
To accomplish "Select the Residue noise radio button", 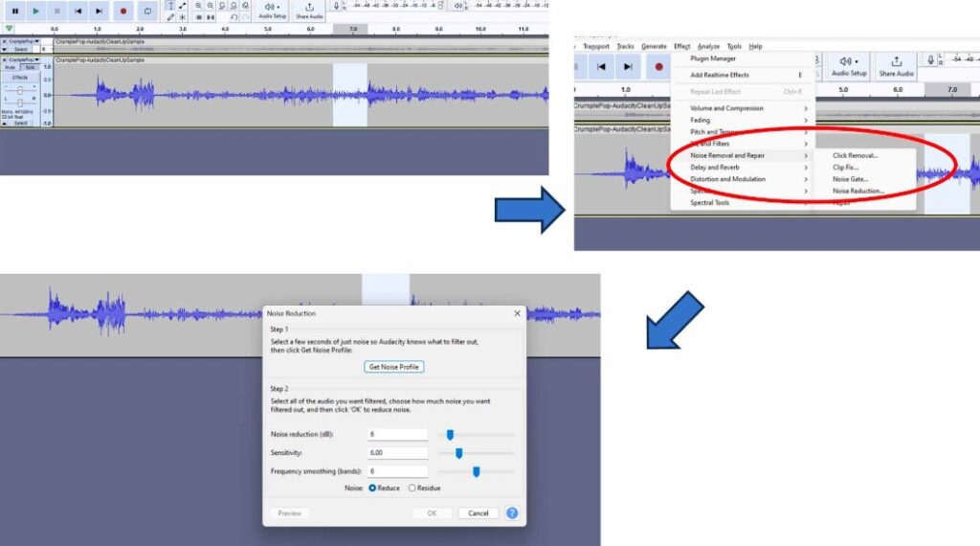I will pos(412,488).
